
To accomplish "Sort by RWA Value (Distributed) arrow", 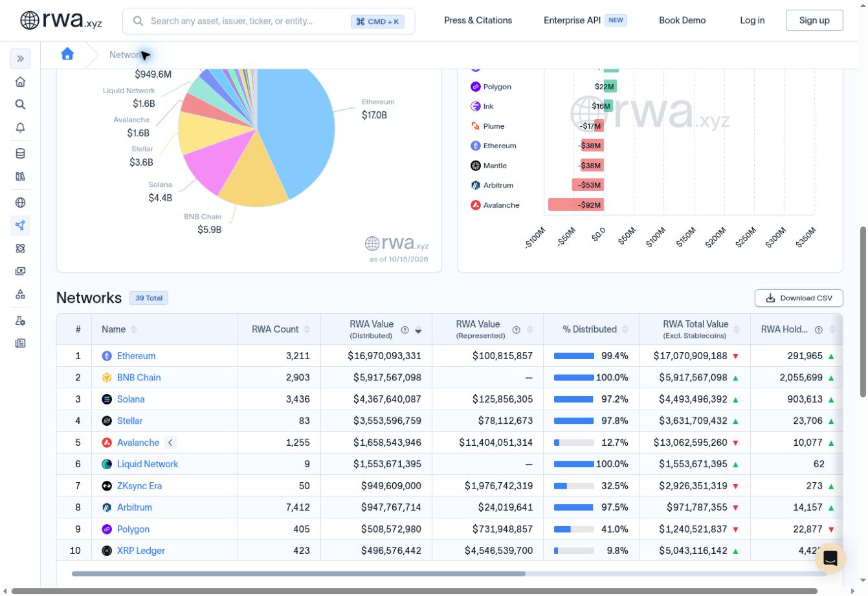I will [x=418, y=330].
